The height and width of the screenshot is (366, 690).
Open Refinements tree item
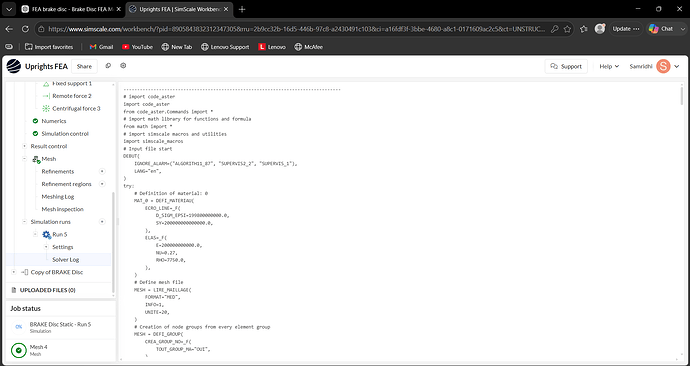pyautogui.click(x=58, y=172)
